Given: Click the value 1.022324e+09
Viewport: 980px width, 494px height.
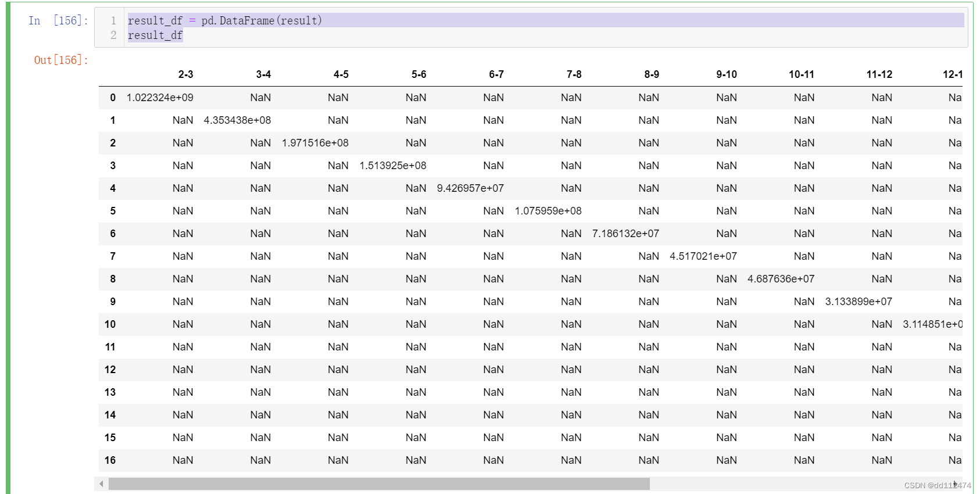Looking at the screenshot, I should tap(160, 98).
